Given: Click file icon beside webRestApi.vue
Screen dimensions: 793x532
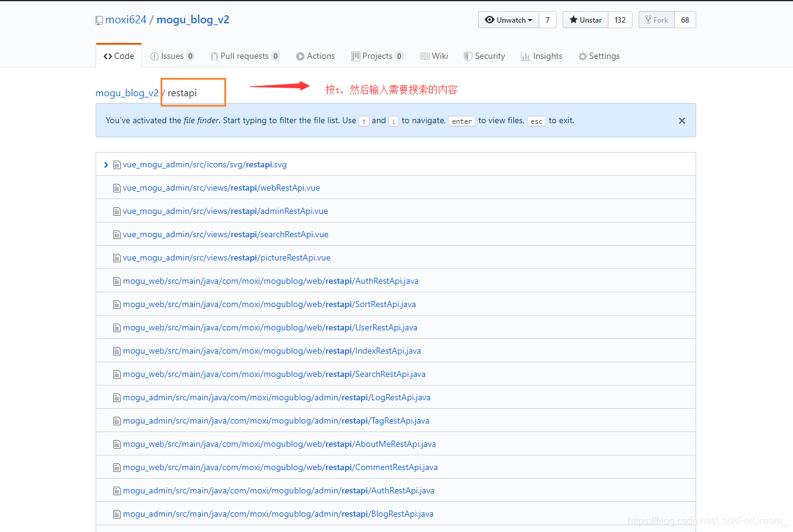Looking at the screenshot, I should point(116,188).
